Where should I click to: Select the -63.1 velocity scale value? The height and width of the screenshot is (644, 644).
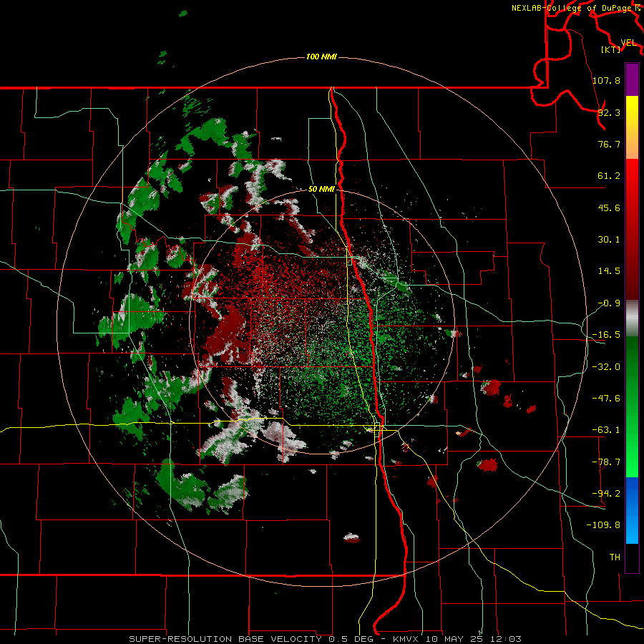606,430
